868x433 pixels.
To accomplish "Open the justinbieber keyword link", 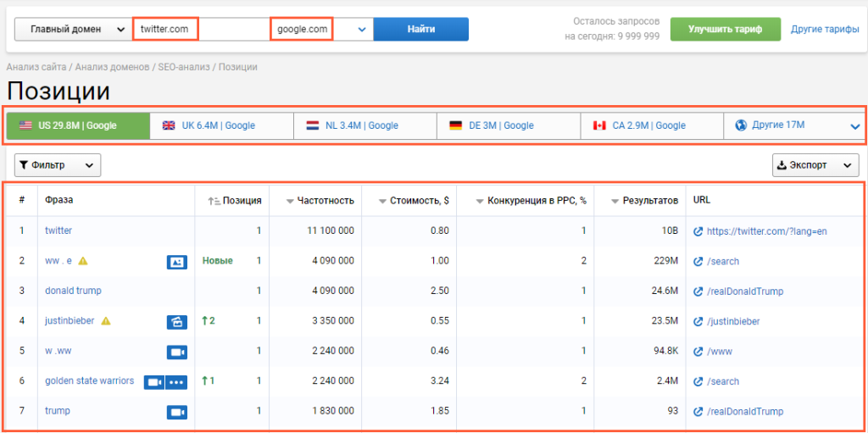I will (x=70, y=320).
